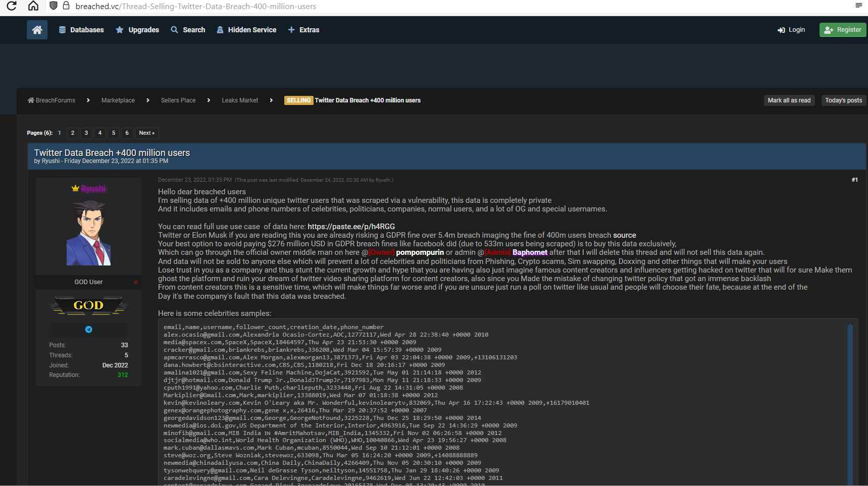Click the post number #1 link

click(854, 180)
